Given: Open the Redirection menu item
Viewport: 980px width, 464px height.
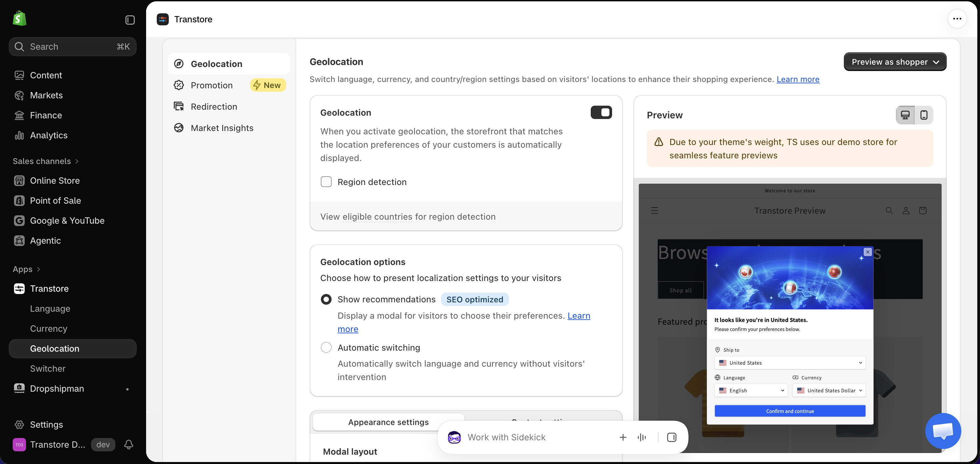Looking at the screenshot, I should [228, 106].
